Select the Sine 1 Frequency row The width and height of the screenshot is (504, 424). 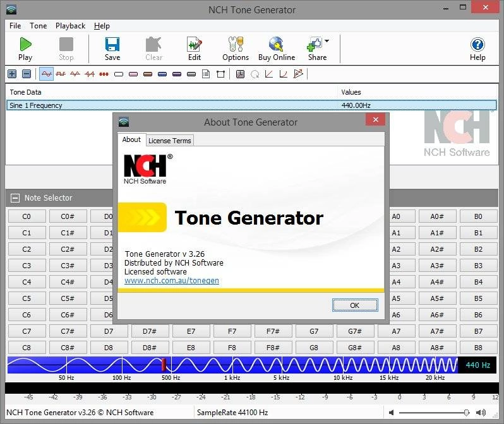[x=251, y=105]
